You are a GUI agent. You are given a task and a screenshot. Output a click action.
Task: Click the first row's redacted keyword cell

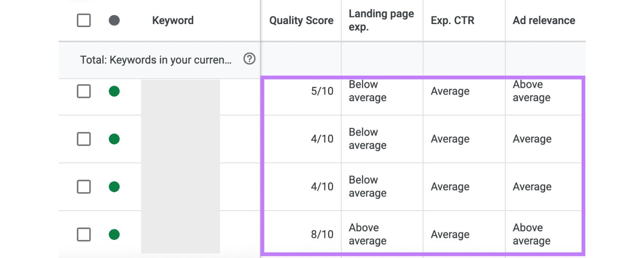pos(180,97)
